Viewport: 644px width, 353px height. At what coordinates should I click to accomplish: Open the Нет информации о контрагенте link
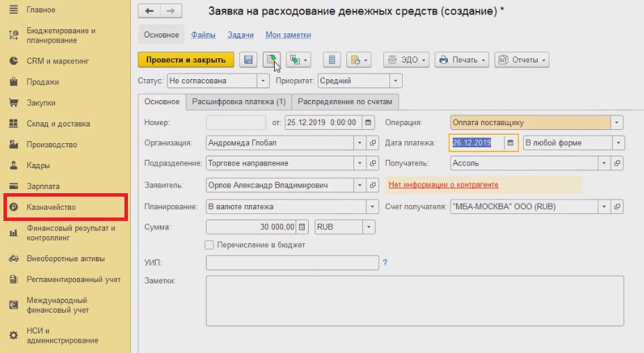click(443, 185)
